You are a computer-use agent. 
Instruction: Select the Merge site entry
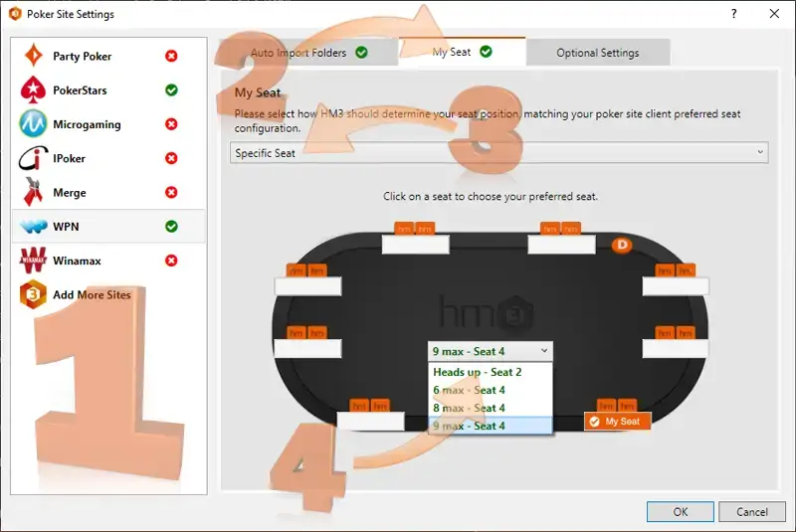coord(108,192)
